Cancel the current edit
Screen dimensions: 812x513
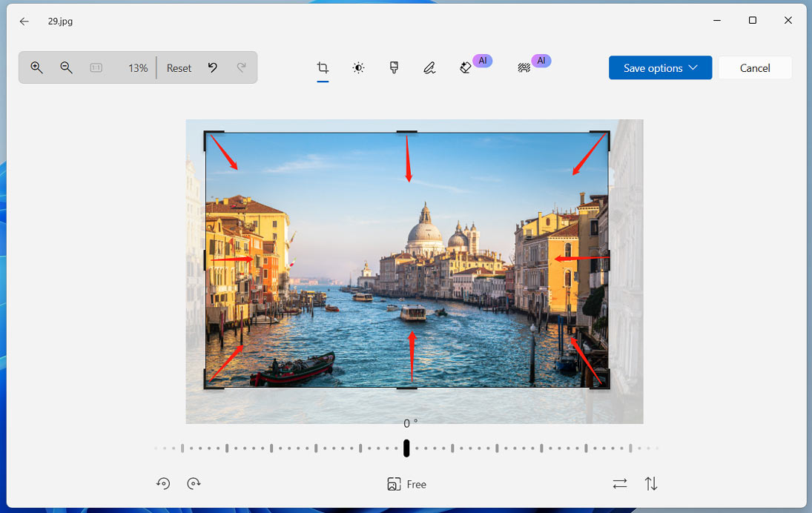pyautogui.click(x=755, y=67)
